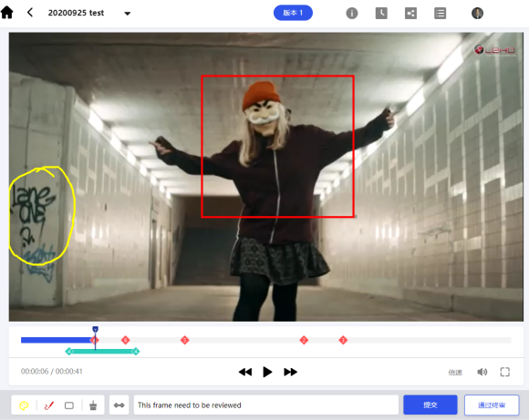This screenshot has height=420, width=529.
Task: Open the yellow color palette
Action: click(x=24, y=405)
